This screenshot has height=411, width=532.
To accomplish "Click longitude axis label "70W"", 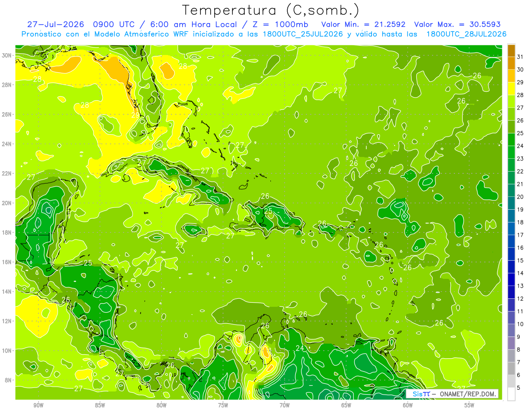I will tap(285, 405).
